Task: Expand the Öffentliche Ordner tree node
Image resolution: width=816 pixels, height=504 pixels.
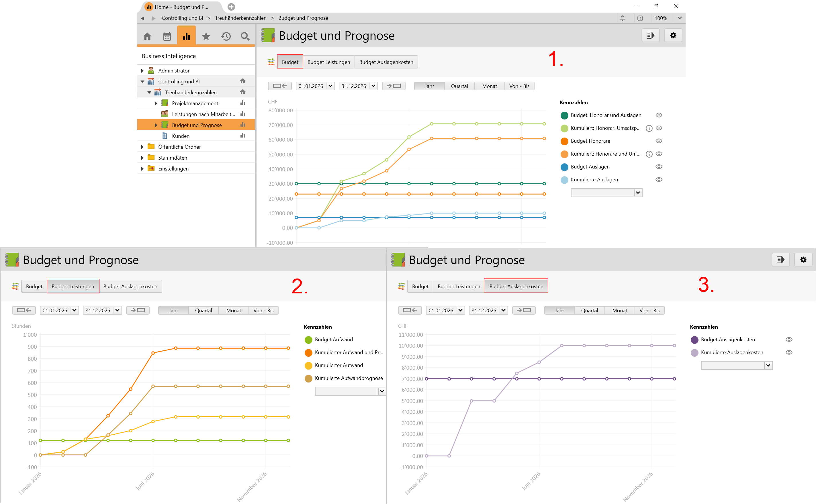Action: click(x=142, y=147)
